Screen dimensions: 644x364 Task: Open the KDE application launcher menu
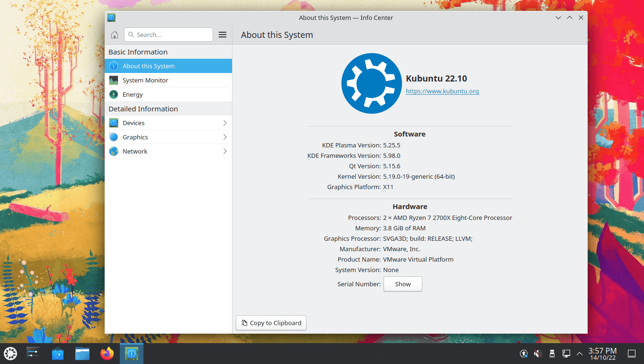click(x=10, y=353)
